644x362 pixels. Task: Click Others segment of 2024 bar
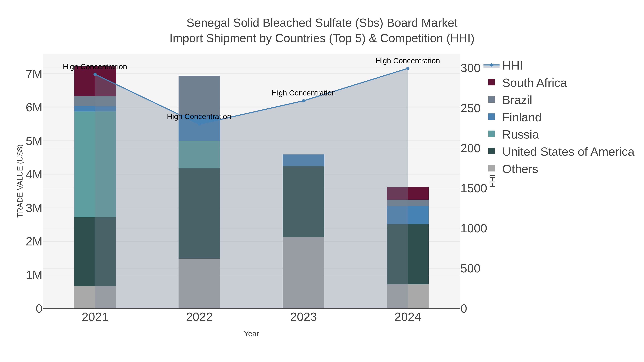[408, 296]
